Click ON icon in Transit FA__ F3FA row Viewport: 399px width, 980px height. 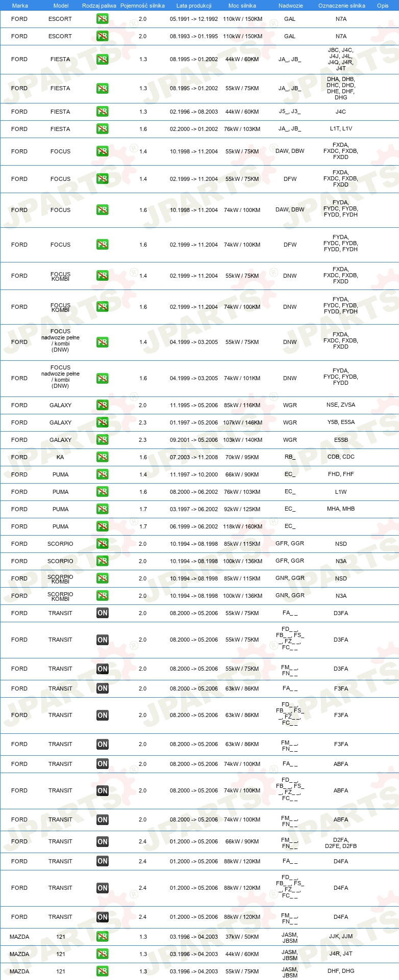pyautogui.click(x=103, y=688)
